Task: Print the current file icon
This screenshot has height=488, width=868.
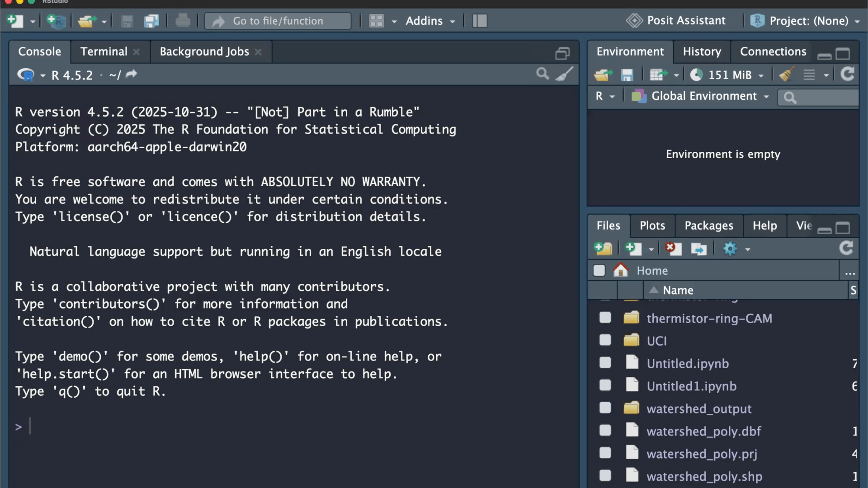Action: (183, 21)
